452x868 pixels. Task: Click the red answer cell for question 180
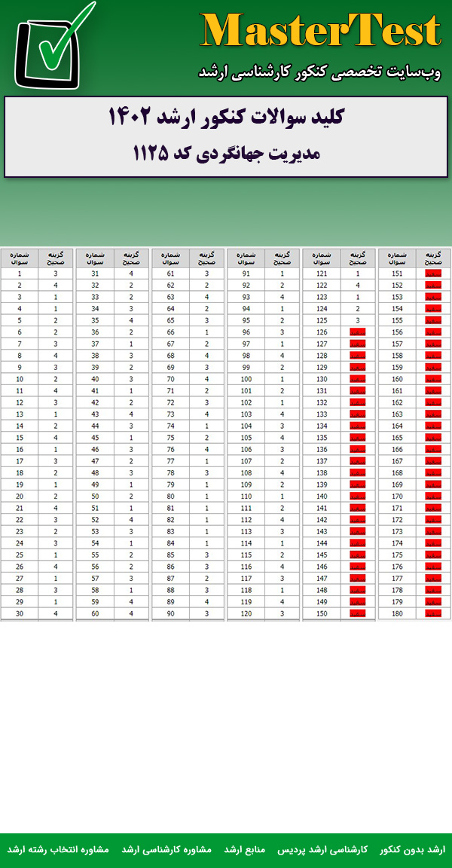pyautogui.click(x=433, y=613)
